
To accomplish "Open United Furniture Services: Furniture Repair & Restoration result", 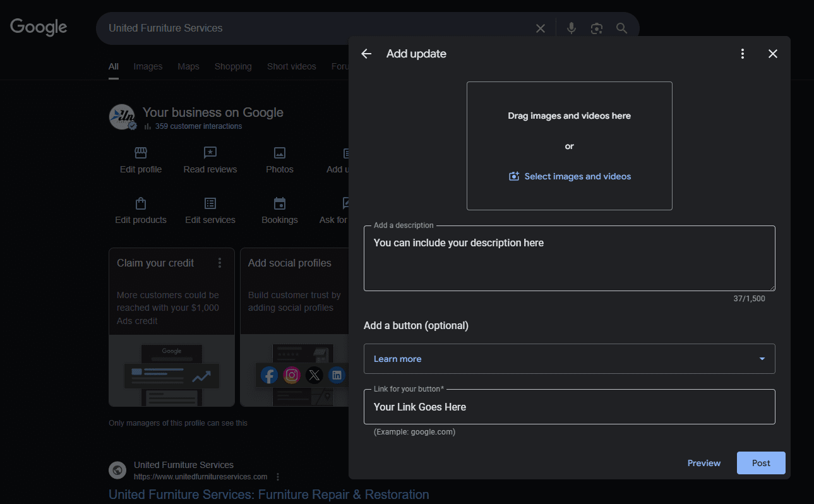I will pyautogui.click(x=269, y=495).
